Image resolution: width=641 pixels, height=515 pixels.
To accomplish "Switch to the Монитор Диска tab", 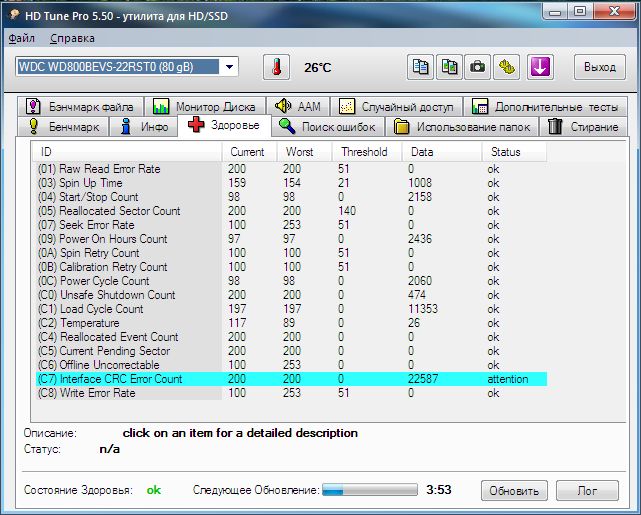I will point(204,106).
